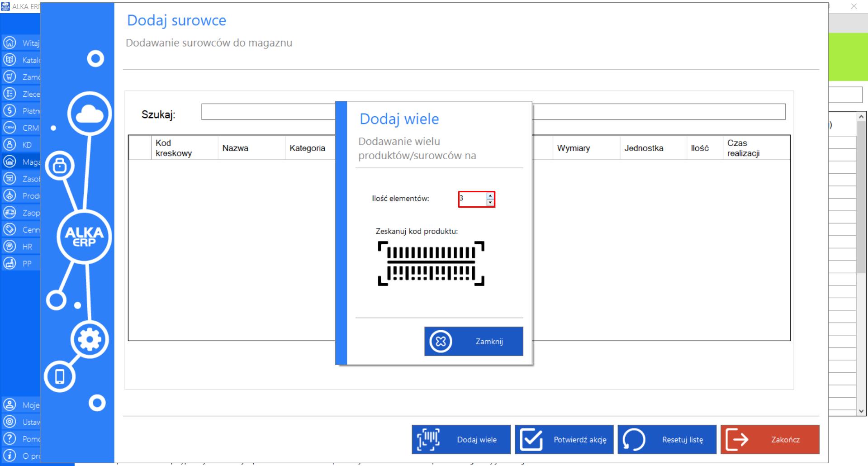Click scrollbar down arrow in background window
This screenshot has width=868, height=466.
pos(861,411)
